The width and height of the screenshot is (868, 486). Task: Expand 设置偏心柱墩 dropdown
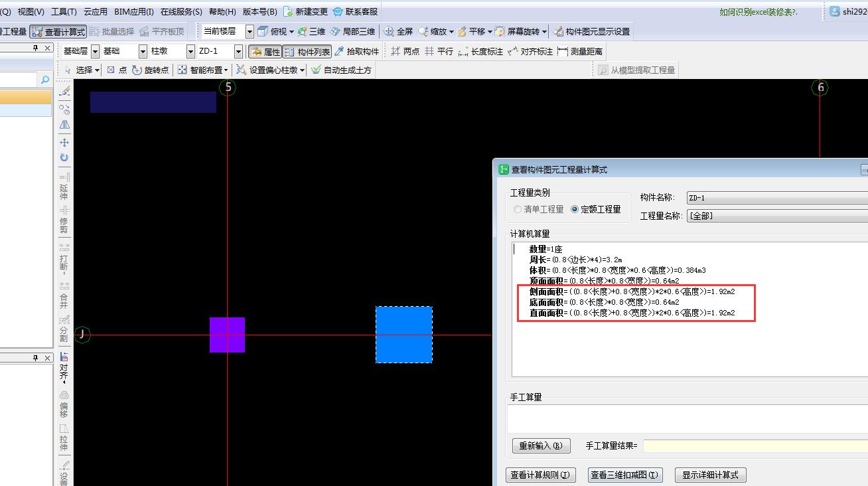pyautogui.click(x=302, y=70)
